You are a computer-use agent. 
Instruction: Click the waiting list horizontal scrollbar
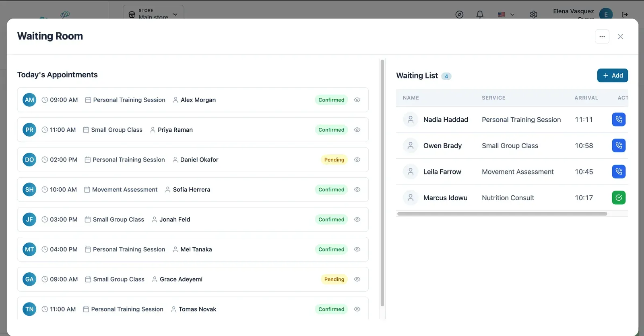pyautogui.click(x=502, y=214)
